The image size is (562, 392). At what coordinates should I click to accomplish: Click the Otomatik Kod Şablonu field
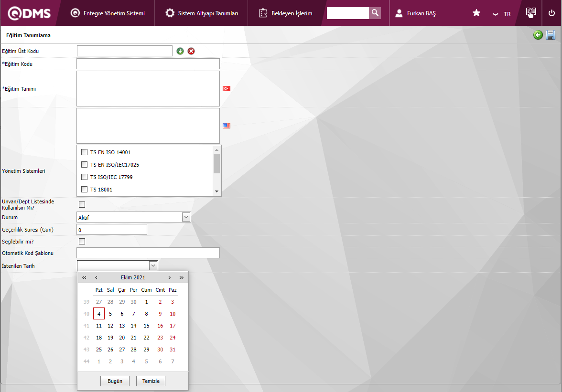point(148,253)
